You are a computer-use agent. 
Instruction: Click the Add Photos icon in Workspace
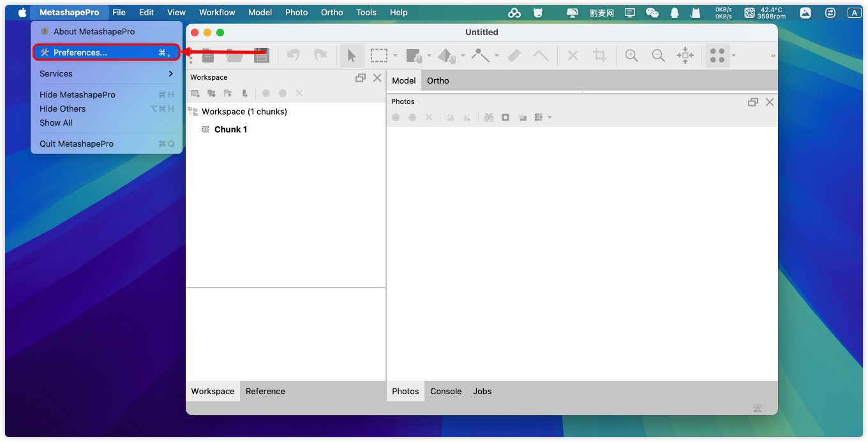(x=212, y=93)
